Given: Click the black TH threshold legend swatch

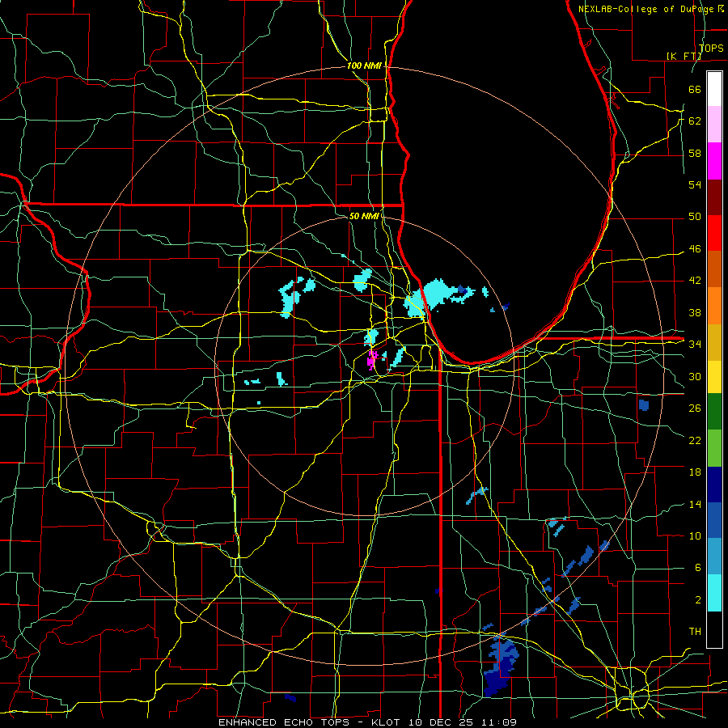Looking at the screenshot, I should pos(714,629).
